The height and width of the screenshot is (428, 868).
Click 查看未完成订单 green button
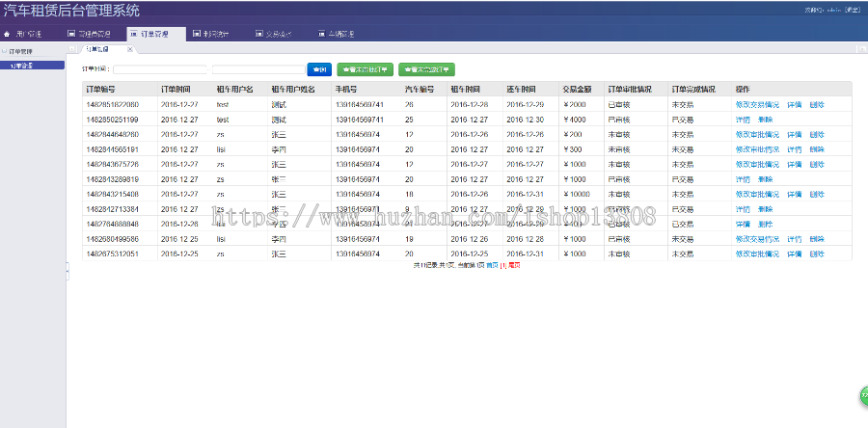coord(427,69)
